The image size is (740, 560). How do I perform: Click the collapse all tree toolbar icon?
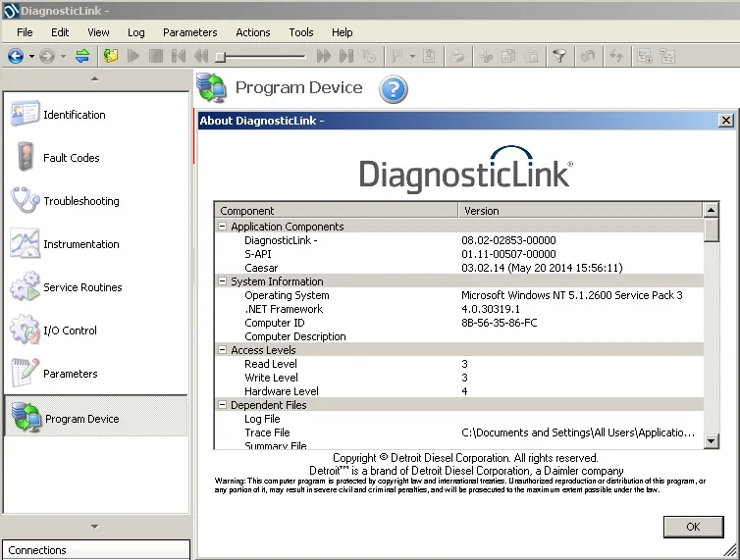point(667,57)
